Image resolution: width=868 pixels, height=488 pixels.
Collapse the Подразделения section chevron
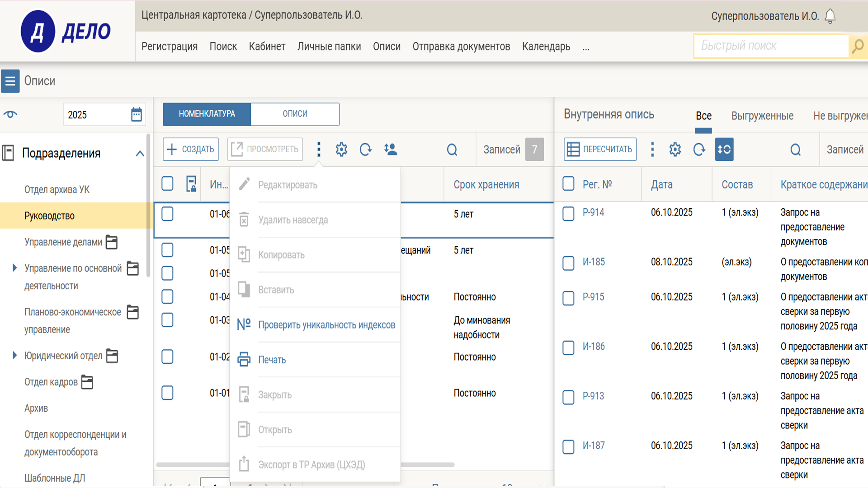click(x=140, y=154)
